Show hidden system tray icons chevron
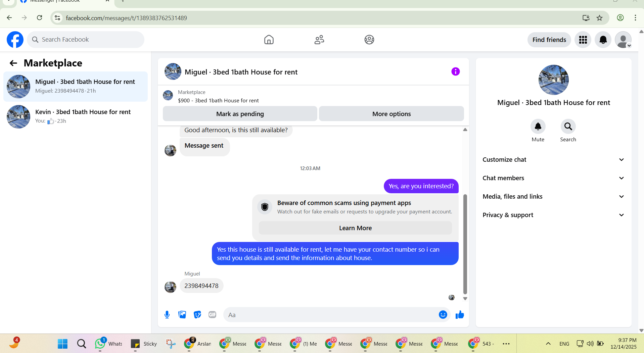The width and height of the screenshot is (644, 353). pyautogui.click(x=548, y=344)
